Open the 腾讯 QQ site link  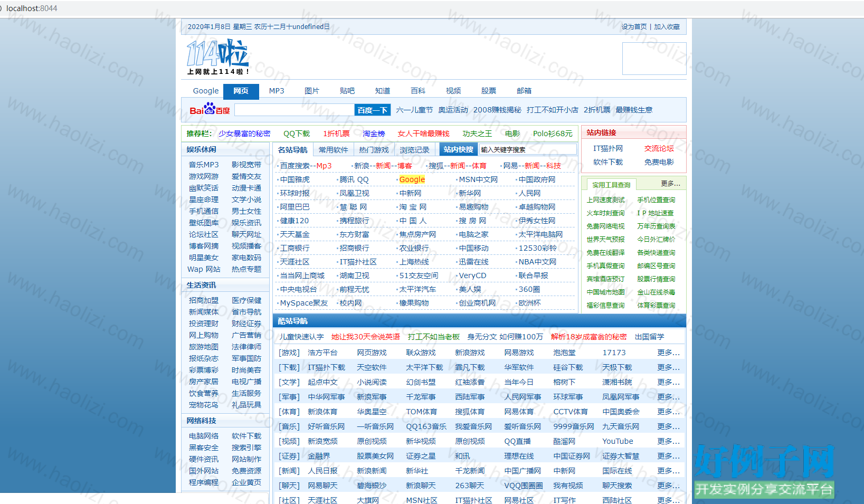point(354,179)
